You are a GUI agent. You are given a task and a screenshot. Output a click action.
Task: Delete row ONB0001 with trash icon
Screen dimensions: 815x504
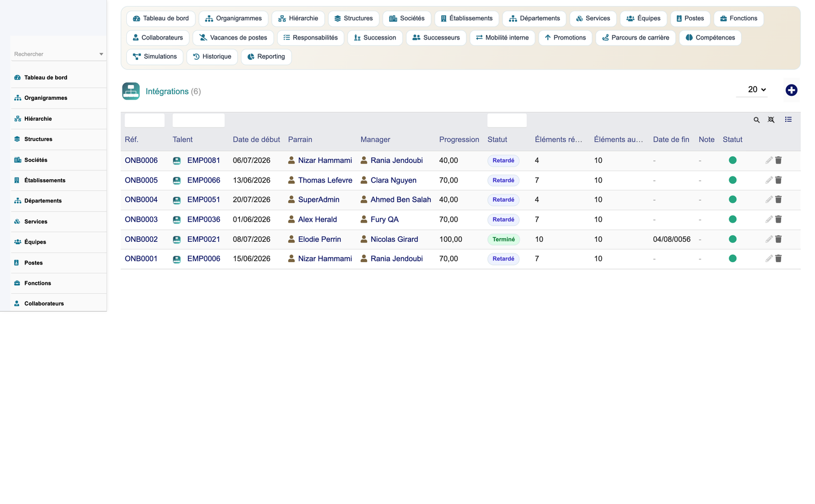tap(778, 259)
